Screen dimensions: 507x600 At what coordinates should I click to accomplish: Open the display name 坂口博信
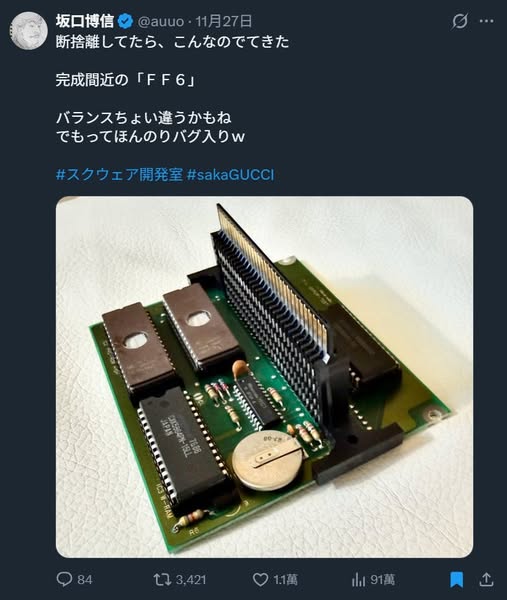(85, 21)
